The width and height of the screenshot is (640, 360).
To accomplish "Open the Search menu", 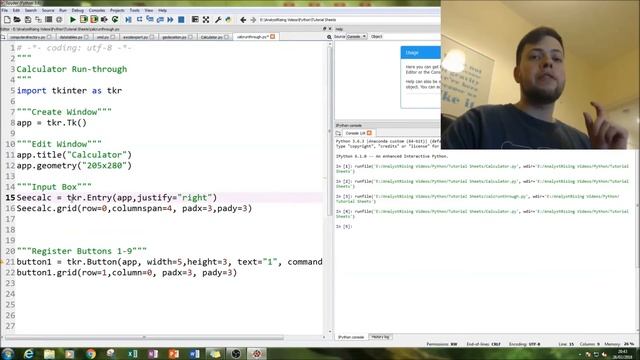I will pyautogui.click(x=31, y=10).
